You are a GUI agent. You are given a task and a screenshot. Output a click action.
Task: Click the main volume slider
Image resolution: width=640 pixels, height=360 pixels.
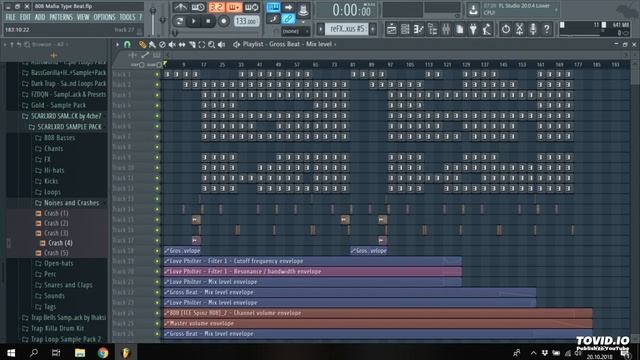153,20
